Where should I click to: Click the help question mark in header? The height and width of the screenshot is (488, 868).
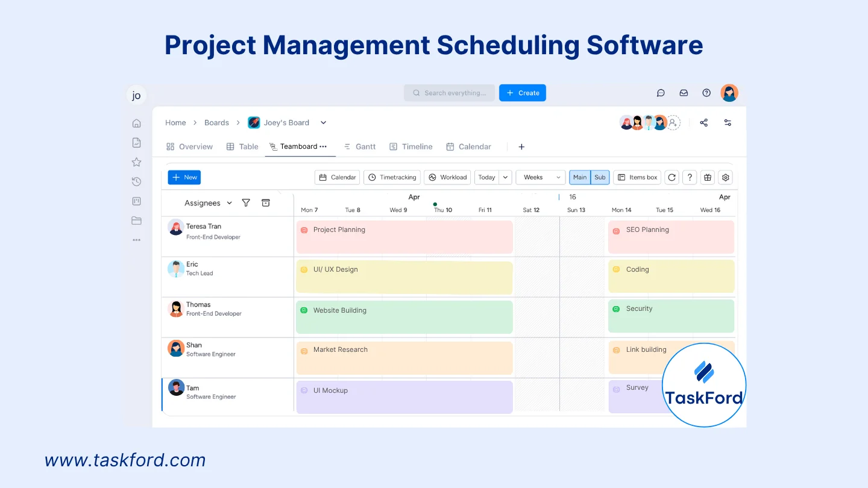[x=706, y=93]
